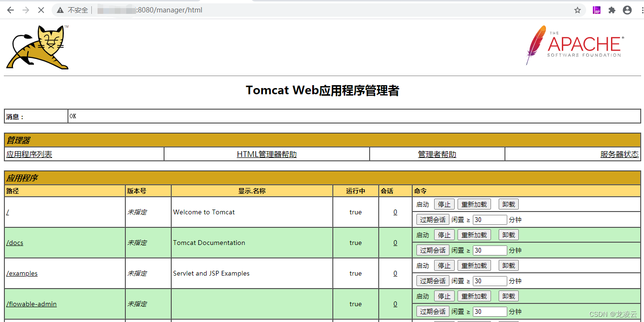Image resolution: width=644 pixels, height=322 pixels.
Task: Click 停止 for the root / app
Action: pos(444,204)
